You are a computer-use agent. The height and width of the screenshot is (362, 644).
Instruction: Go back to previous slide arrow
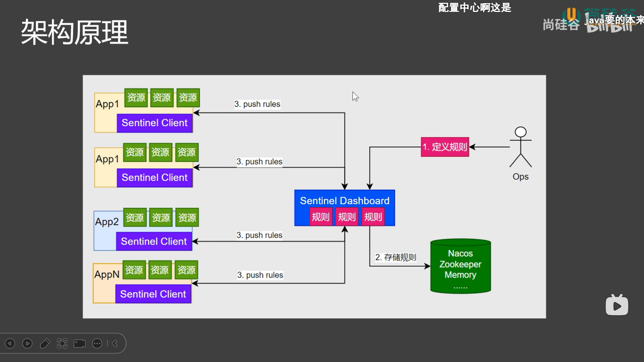(9, 343)
